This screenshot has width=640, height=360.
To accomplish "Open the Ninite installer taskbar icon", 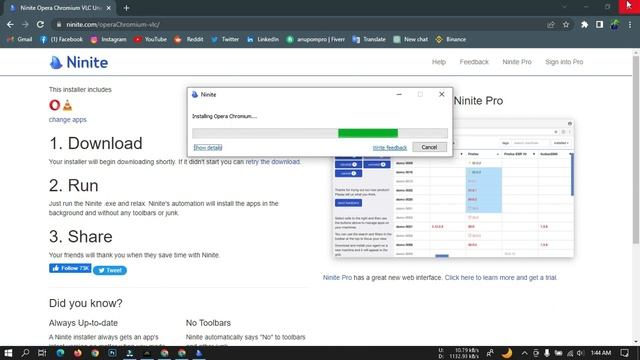I will (199, 353).
